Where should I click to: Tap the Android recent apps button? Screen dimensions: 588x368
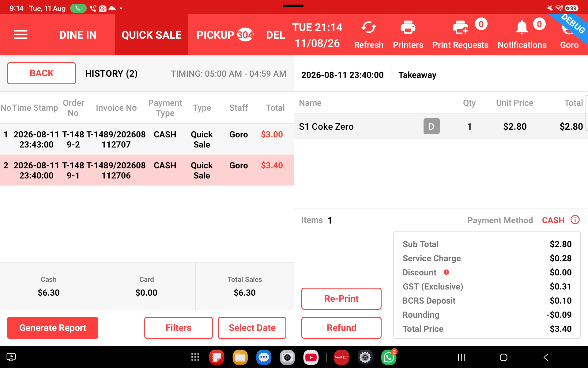click(461, 357)
